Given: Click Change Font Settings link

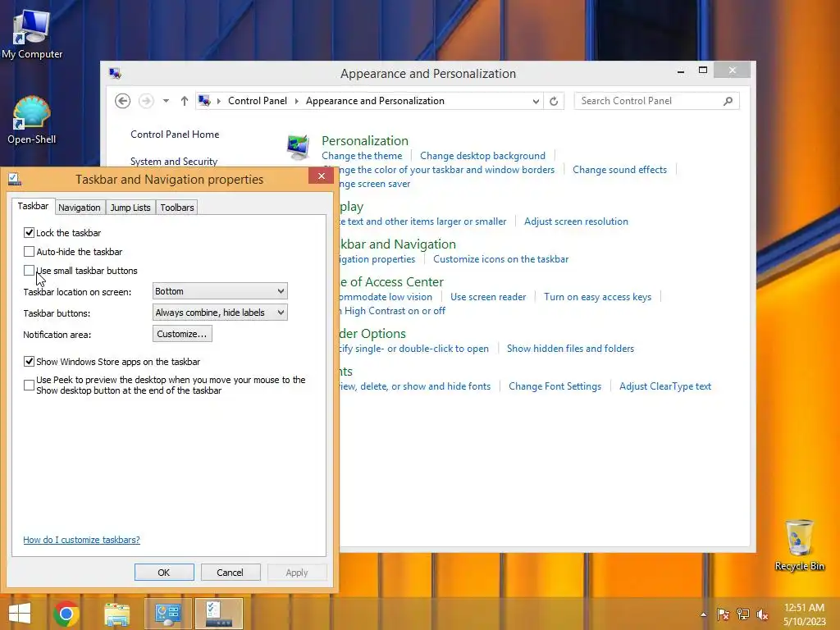Looking at the screenshot, I should [555, 386].
